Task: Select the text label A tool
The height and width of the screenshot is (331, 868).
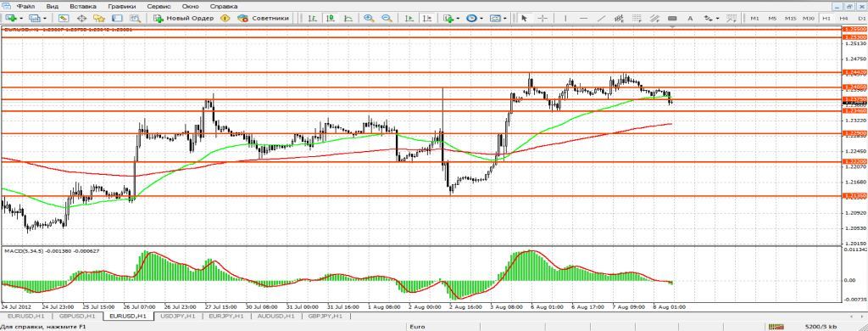Action: [x=690, y=18]
